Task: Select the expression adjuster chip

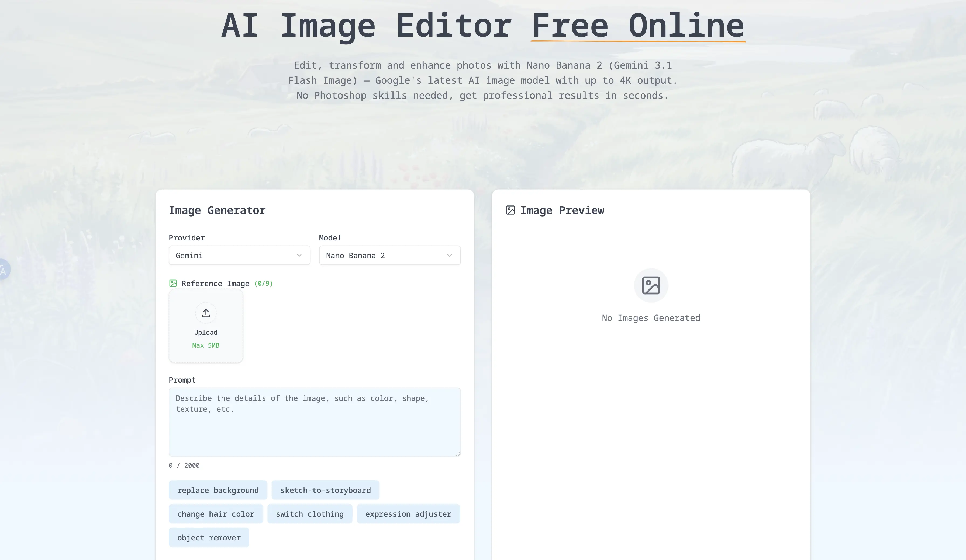Action: 408,514
